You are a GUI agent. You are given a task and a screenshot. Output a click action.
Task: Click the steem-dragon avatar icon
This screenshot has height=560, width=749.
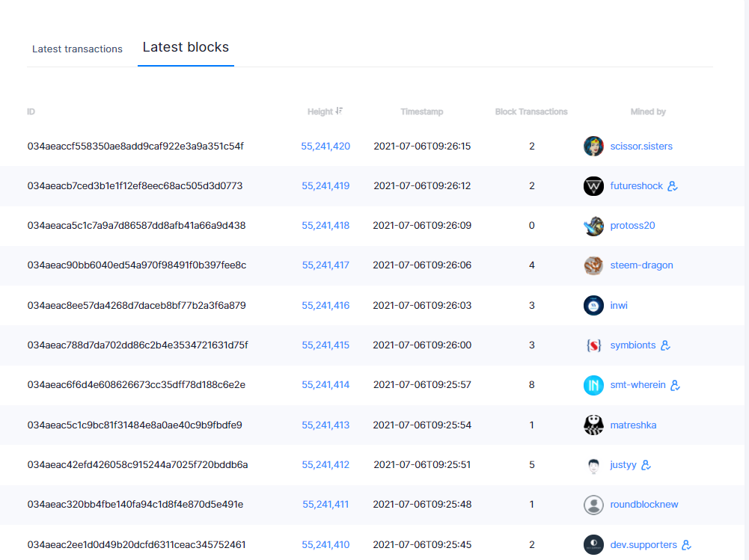pyautogui.click(x=593, y=265)
